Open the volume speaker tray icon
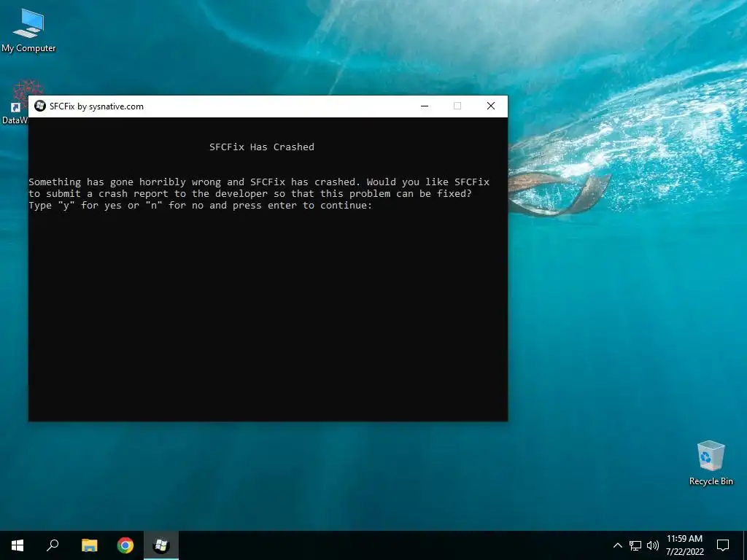The image size is (747, 560). (x=653, y=545)
